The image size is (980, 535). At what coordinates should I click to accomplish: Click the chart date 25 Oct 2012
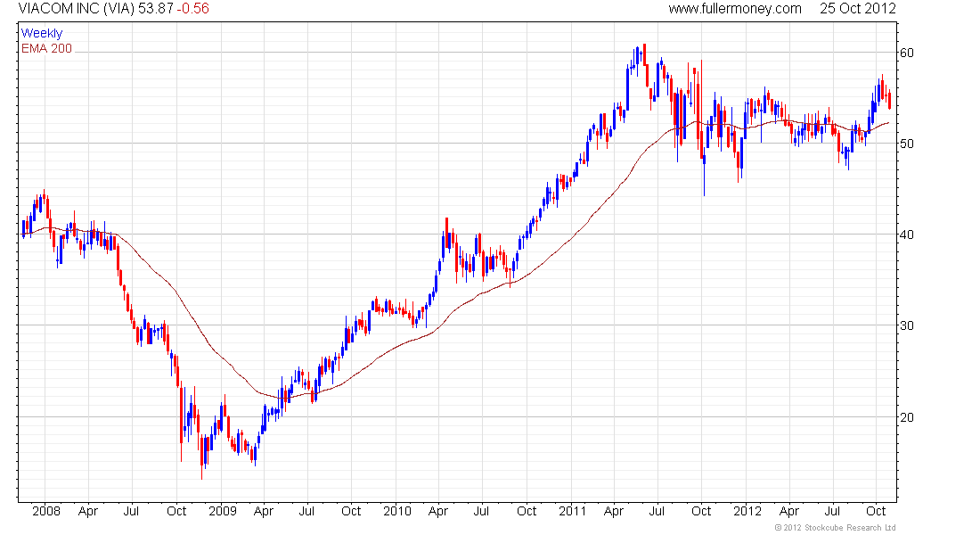click(x=857, y=9)
